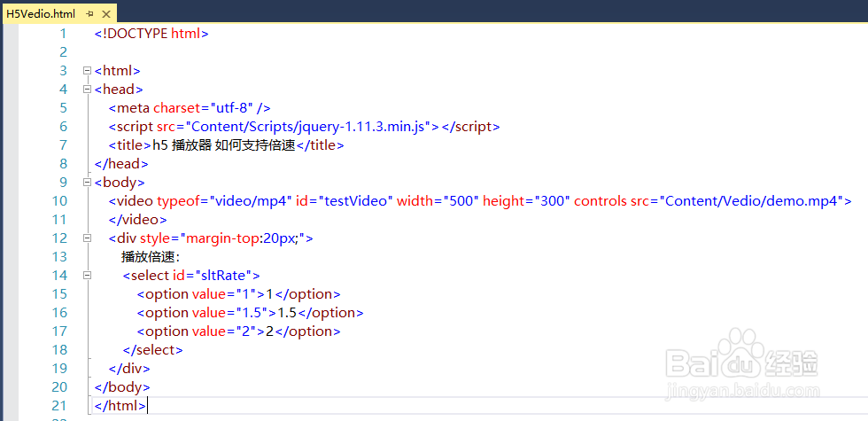Collapse the head section outline

tap(86, 90)
